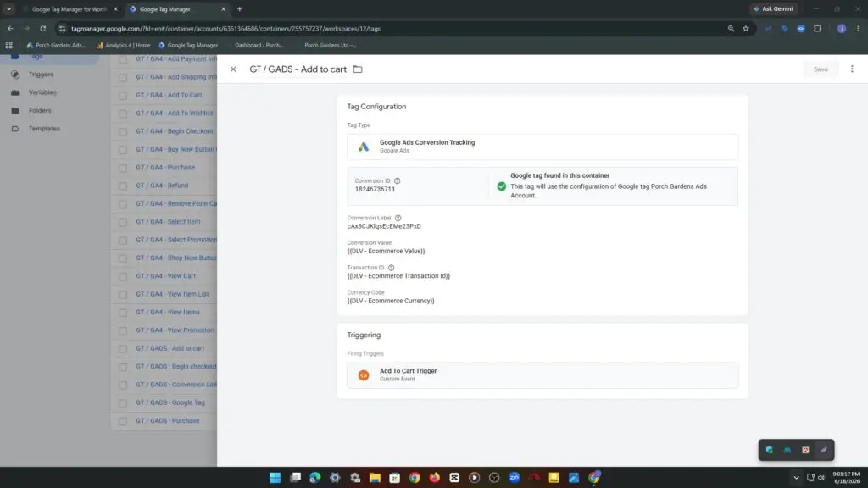This screenshot has height=488, width=868.
Task: Tick the checkbox for GT / GA4 - Begin Checkout
Action: [x=123, y=131]
